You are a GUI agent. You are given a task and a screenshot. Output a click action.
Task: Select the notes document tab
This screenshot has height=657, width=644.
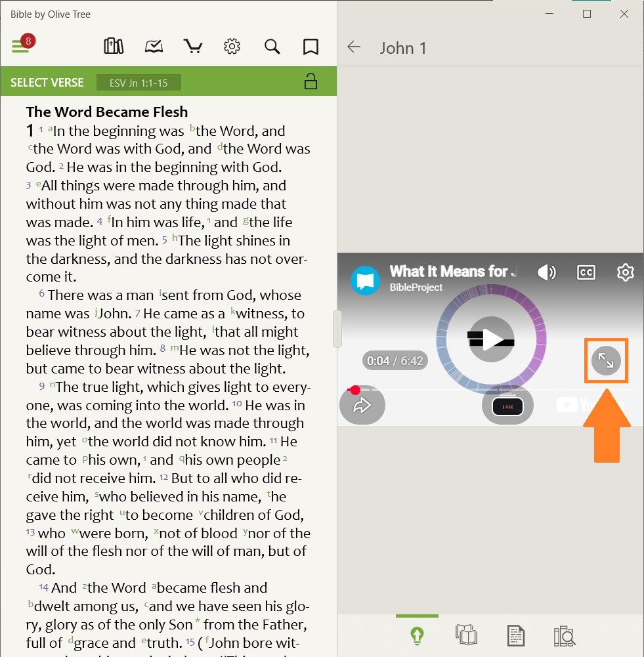click(x=515, y=635)
